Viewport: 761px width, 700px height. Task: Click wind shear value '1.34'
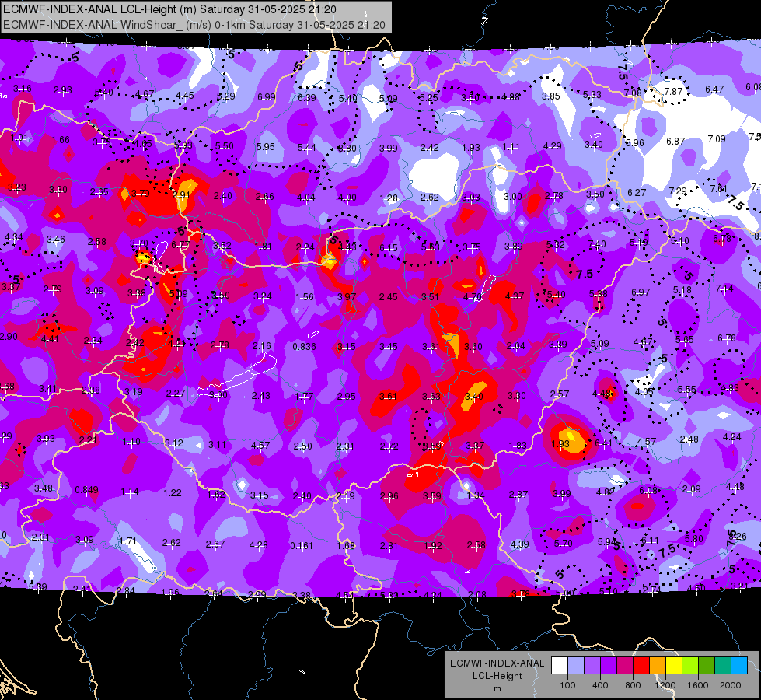click(x=475, y=495)
